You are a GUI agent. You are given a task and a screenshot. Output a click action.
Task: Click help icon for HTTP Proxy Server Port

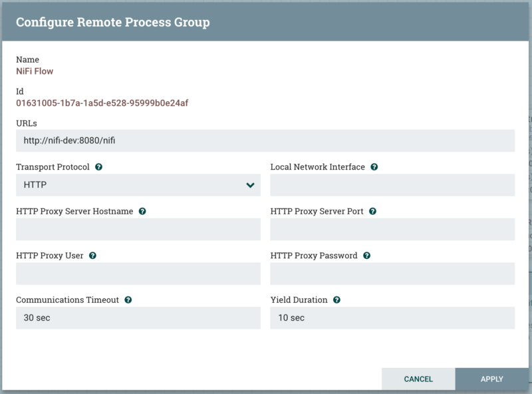tap(372, 212)
